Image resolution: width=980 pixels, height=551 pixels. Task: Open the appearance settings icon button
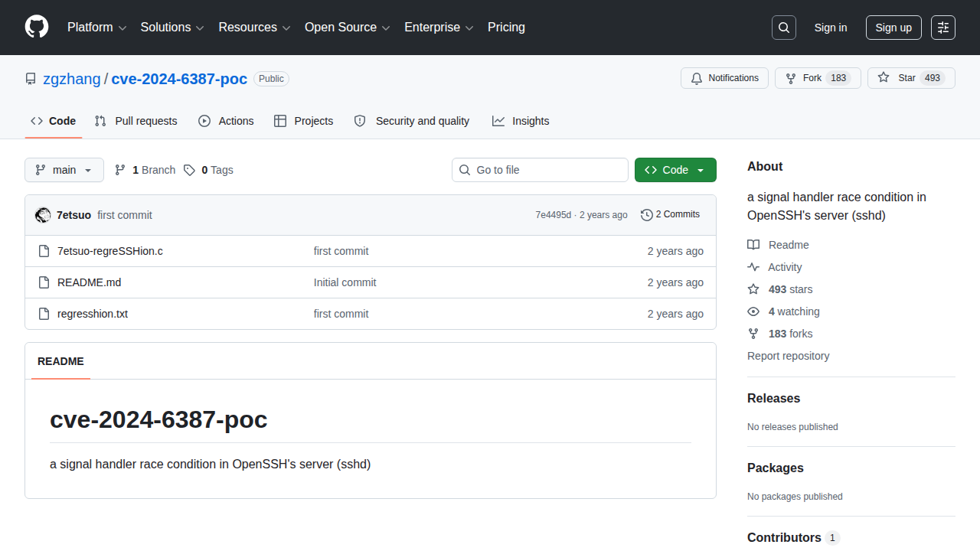943,28
